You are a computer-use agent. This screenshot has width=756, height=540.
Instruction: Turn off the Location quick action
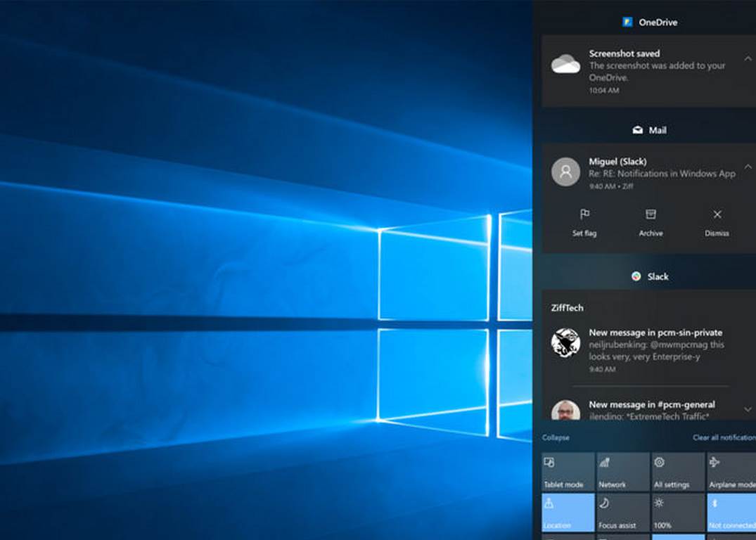568,513
